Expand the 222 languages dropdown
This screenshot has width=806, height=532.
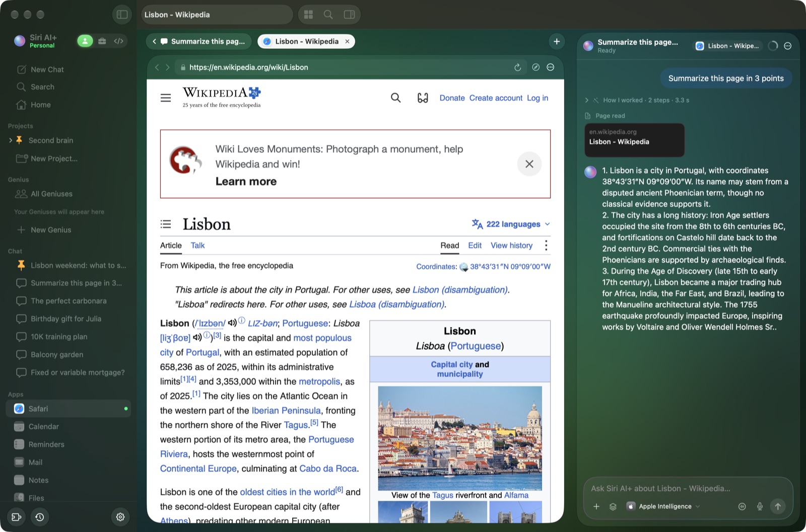(x=511, y=224)
